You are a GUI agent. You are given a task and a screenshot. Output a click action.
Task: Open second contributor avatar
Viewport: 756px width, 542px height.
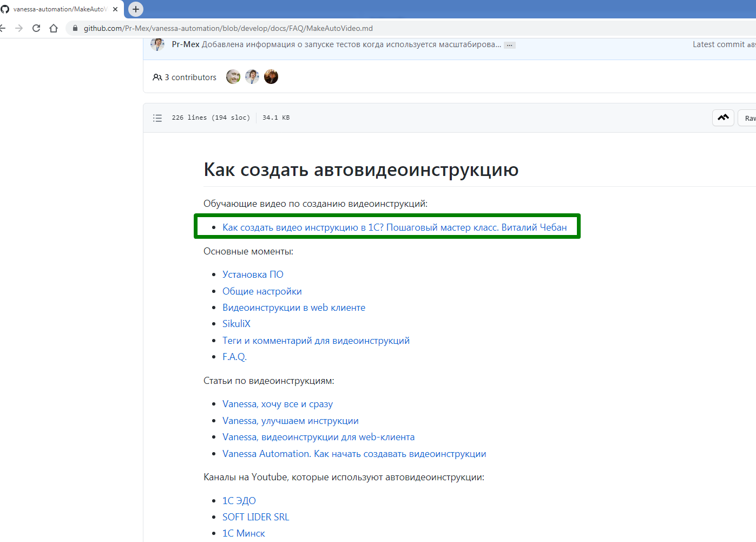click(x=252, y=77)
